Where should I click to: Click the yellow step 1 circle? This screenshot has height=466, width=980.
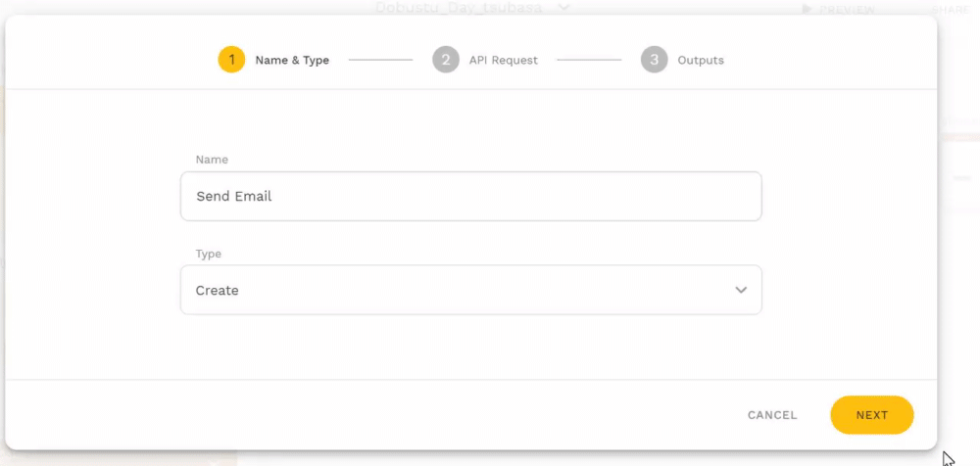coord(231,60)
